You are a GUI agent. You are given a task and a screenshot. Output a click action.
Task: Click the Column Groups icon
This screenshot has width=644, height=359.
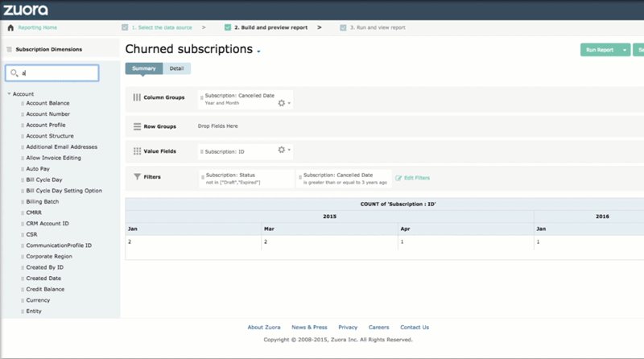click(138, 97)
